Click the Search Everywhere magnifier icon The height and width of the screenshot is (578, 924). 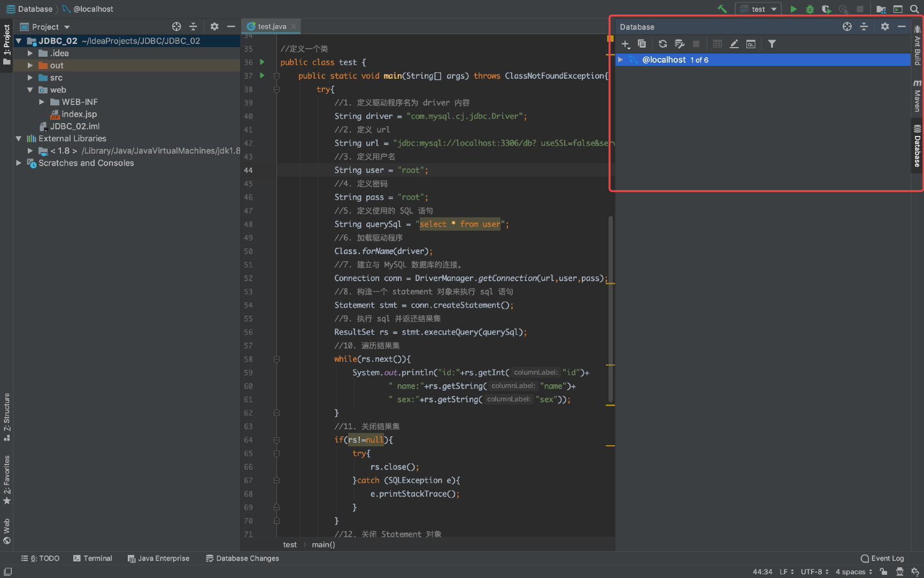pyautogui.click(x=914, y=9)
